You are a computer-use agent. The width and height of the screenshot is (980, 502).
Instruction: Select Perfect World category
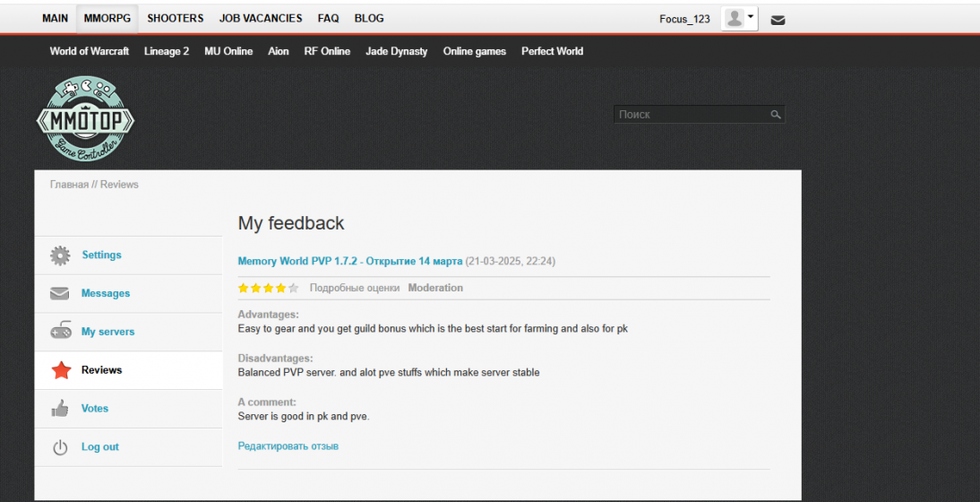click(553, 51)
